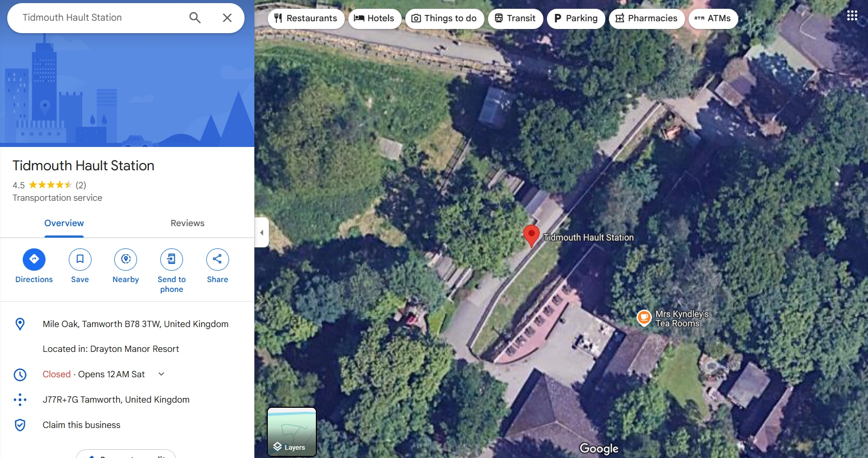Show Pharmacies on the map
Viewport: 868px width, 458px height.
click(x=647, y=19)
